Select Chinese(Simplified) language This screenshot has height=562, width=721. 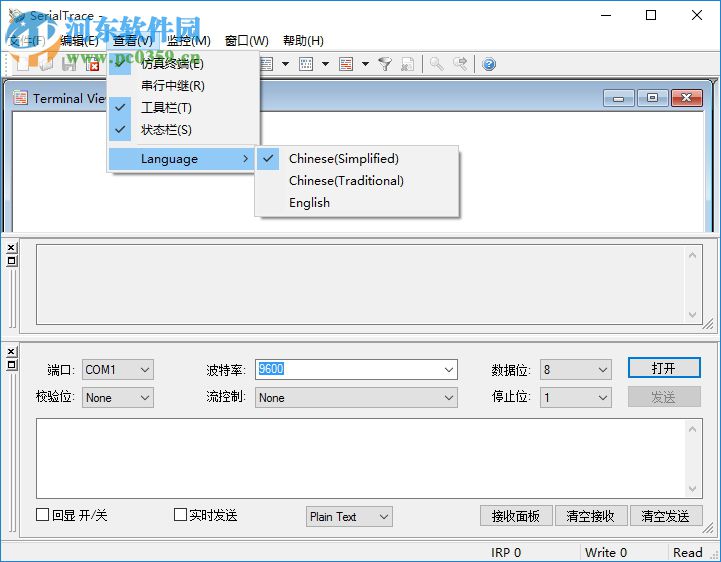click(357, 159)
